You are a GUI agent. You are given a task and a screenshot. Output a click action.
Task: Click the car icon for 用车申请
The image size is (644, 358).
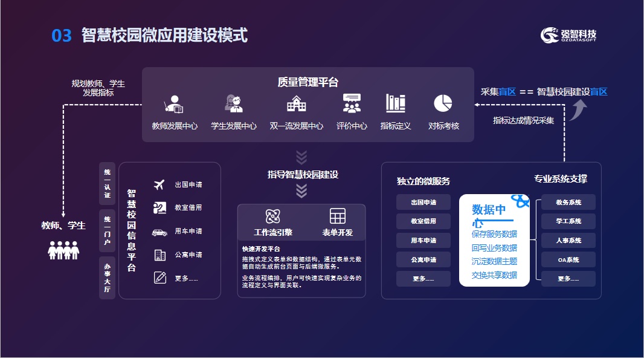click(x=159, y=232)
